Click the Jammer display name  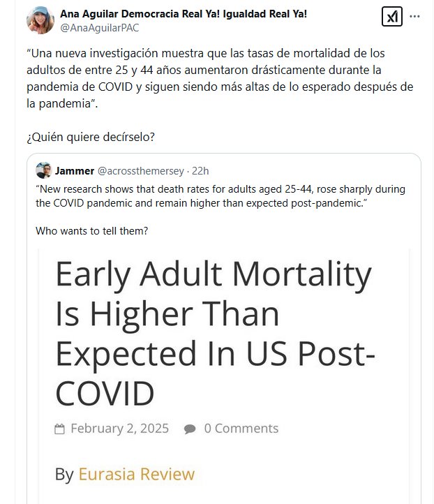tap(75, 170)
